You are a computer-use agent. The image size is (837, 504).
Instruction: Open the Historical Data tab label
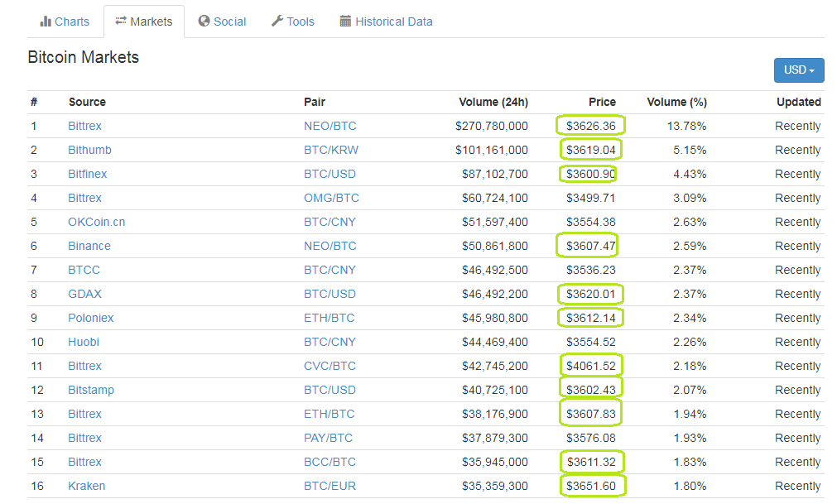coord(394,22)
